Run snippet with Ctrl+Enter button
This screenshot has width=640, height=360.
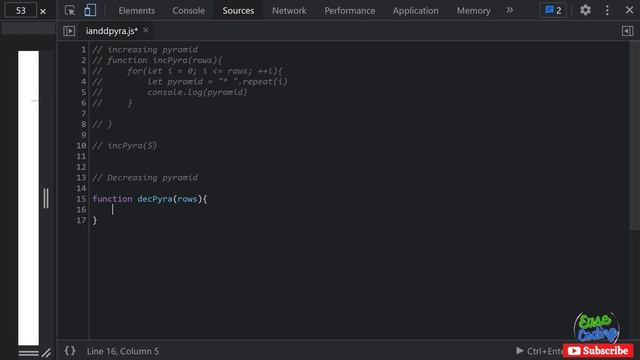pyautogui.click(x=540, y=351)
